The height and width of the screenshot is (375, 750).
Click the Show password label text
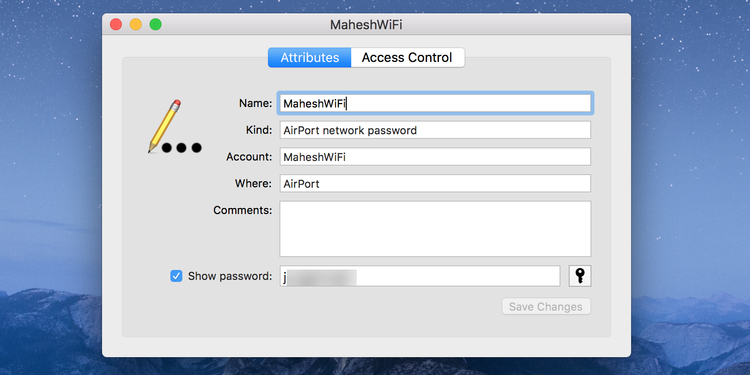coord(230,276)
